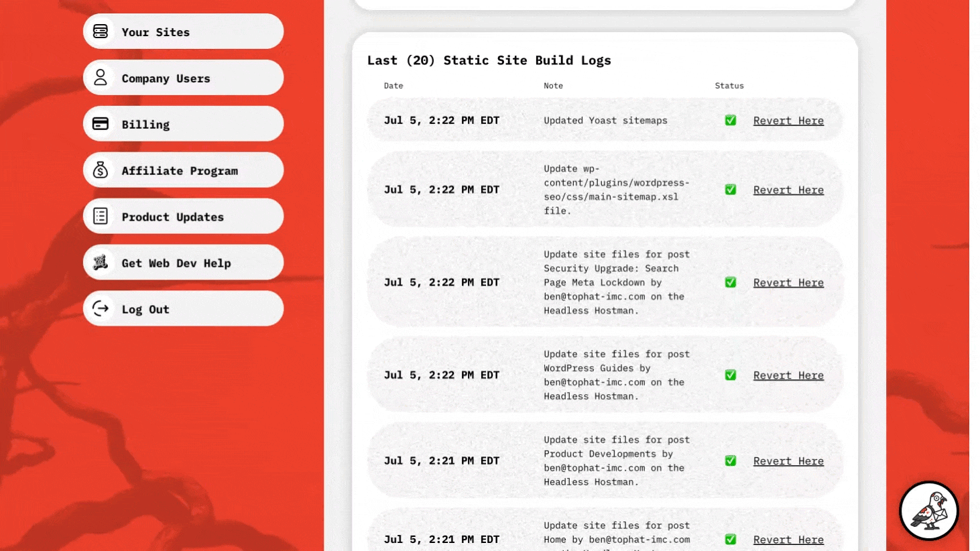Click the Company Users person icon
The image size is (980, 551).
coord(100,77)
